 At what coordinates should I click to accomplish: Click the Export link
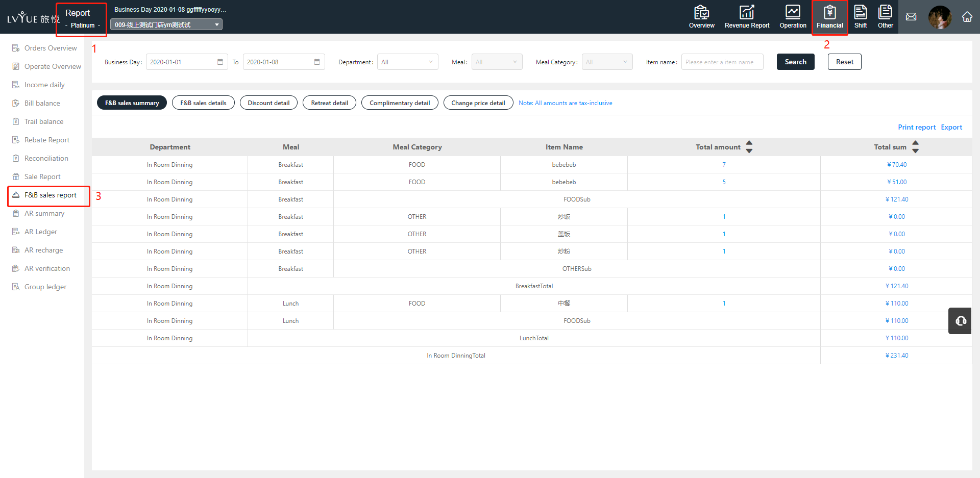pyautogui.click(x=951, y=127)
